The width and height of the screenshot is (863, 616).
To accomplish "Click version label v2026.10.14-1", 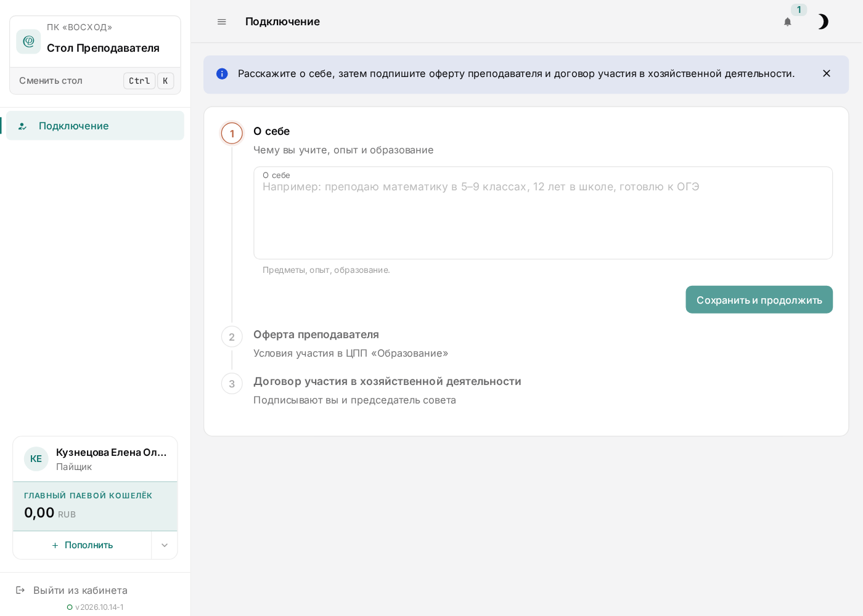I will [99, 607].
